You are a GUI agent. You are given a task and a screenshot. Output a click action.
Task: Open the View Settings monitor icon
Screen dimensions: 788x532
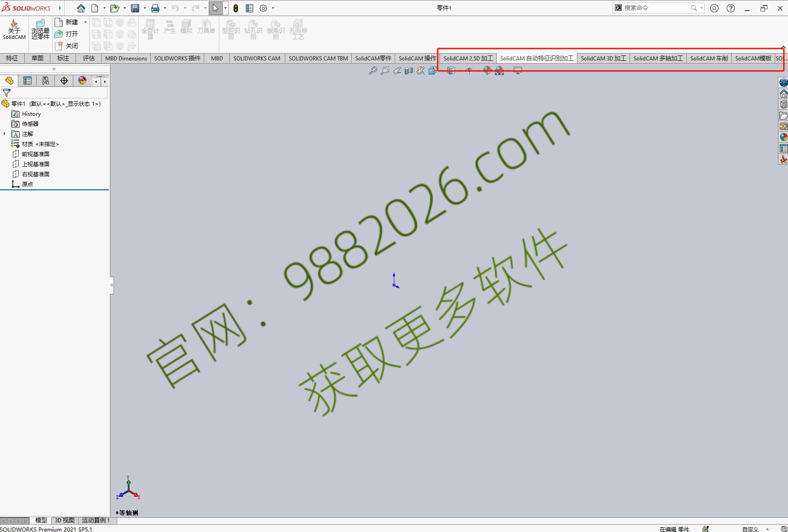(x=518, y=71)
